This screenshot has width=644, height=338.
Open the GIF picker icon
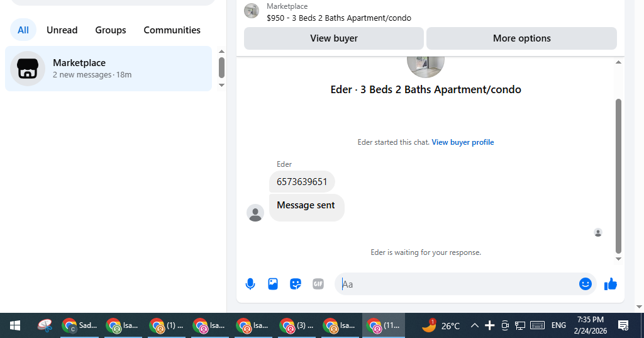[318, 284]
